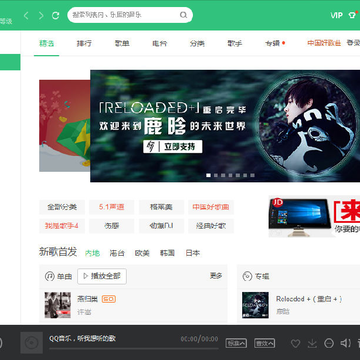Select the 港台 new-song filter
The width and height of the screenshot is (360, 360).
(117, 253)
